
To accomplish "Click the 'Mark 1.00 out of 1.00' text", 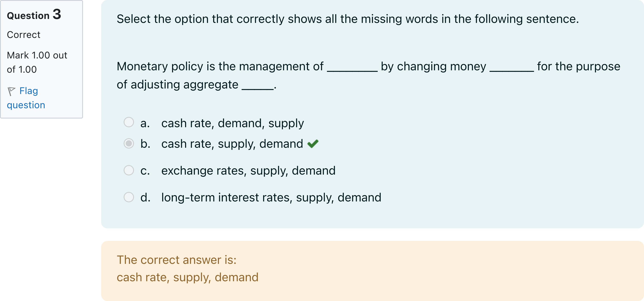I will (37, 62).
